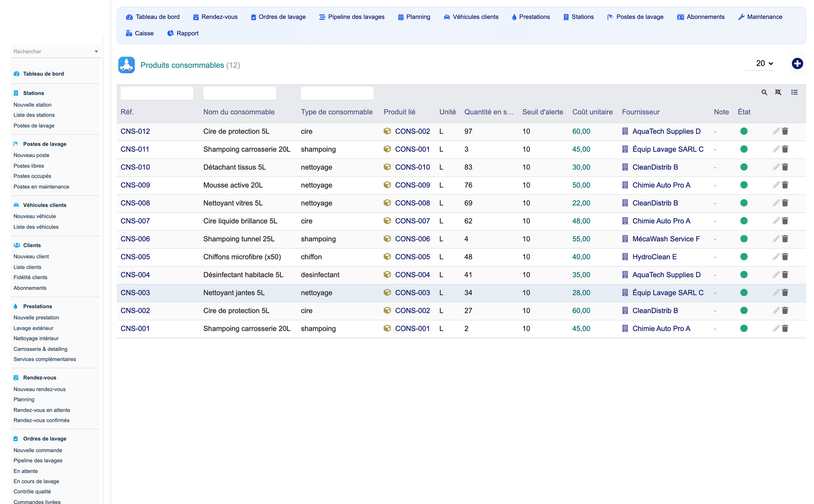The image size is (814, 504).
Task: Click green status dot in row CNS-001
Action: 744,329
